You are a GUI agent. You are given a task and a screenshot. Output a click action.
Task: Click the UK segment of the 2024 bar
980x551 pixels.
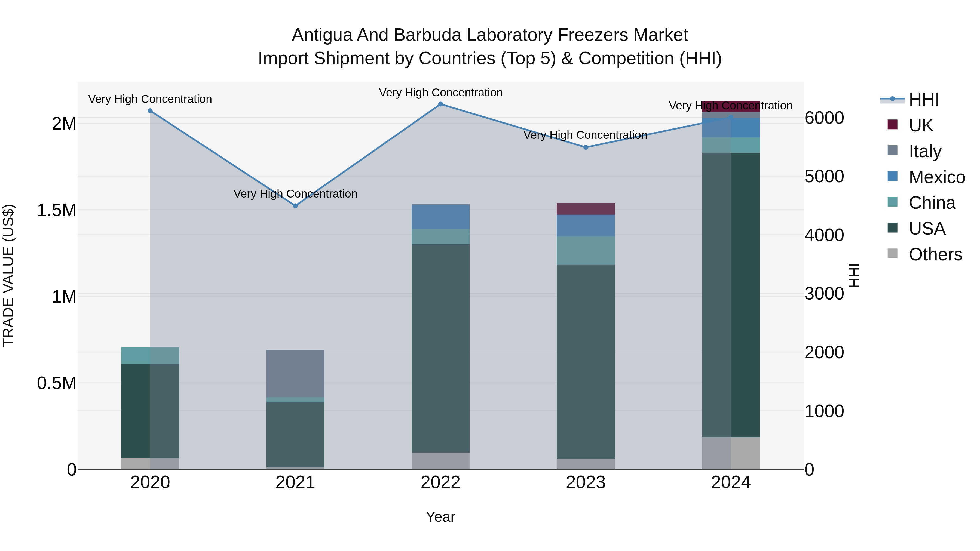pos(731,106)
